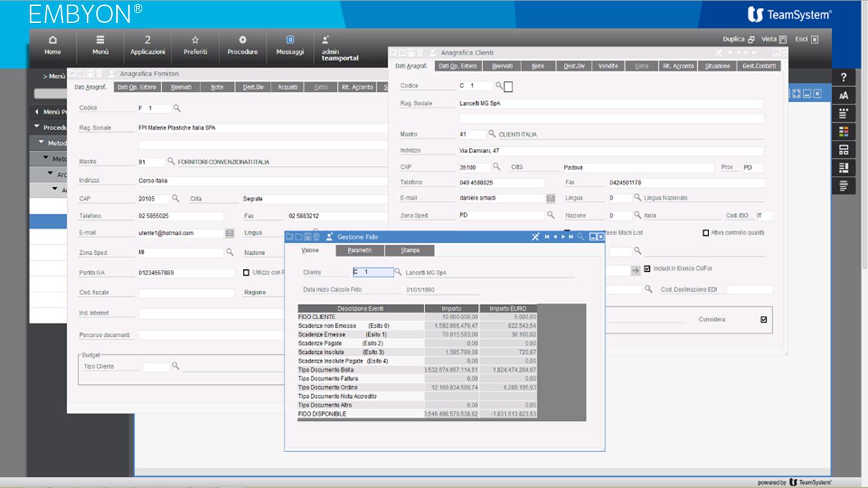Click Cliente lookup magnifier in Gestione Fido
Image resolution: width=868 pixels, height=488 pixels.
tap(398, 272)
